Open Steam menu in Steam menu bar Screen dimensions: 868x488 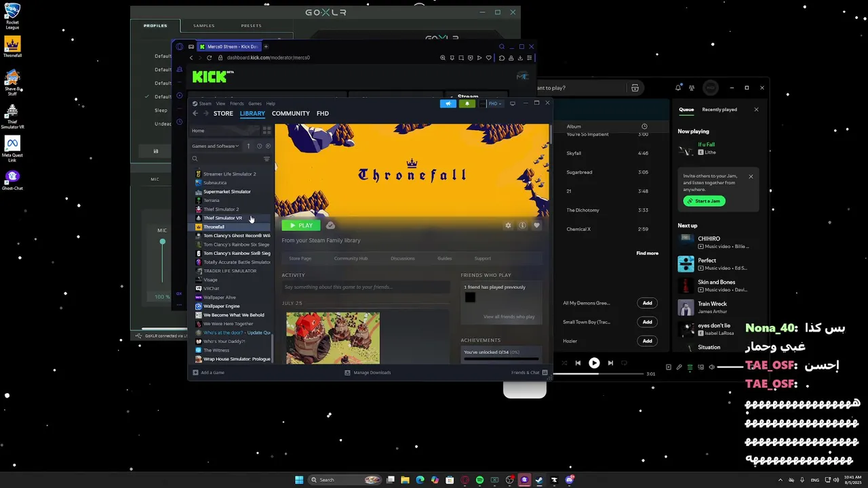205,104
